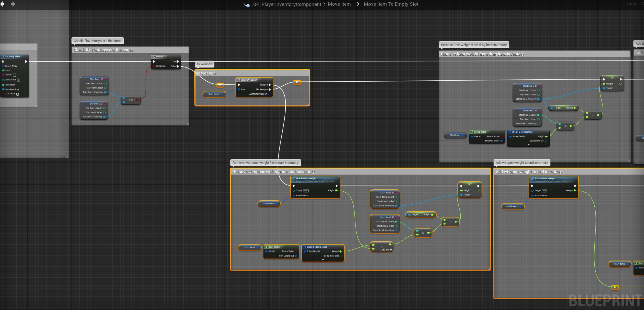Click the forward navigation arrow
The height and width of the screenshot is (310, 644).
coord(13,4)
